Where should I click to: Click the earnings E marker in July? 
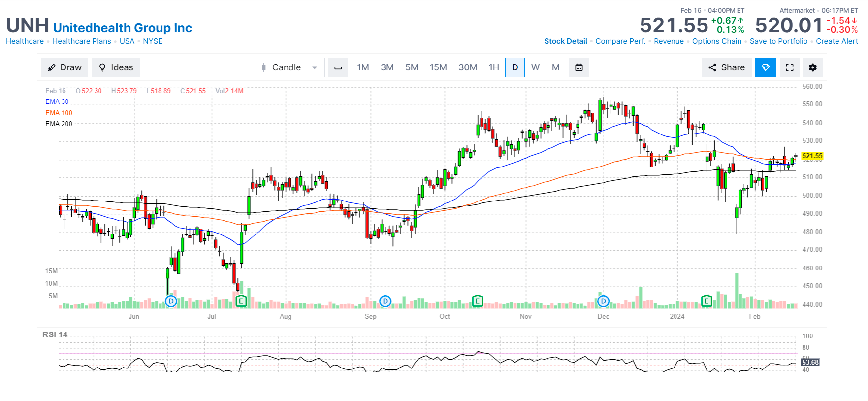[241, 301]
